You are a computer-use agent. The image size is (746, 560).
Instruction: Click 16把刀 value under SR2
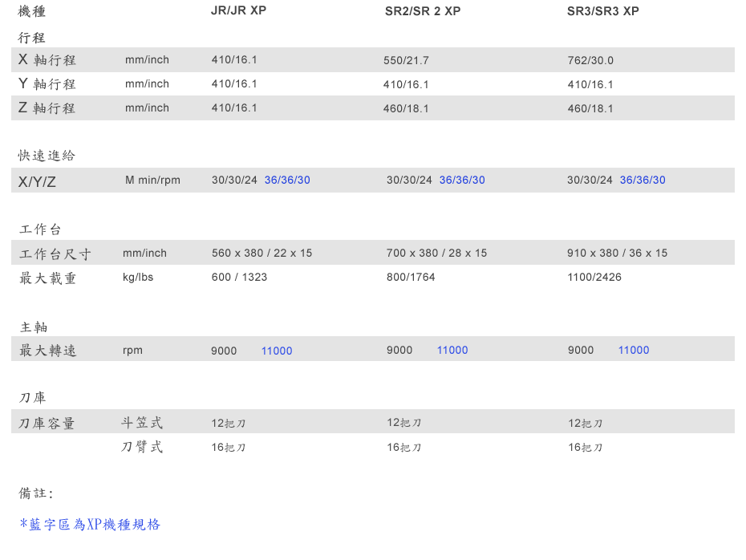[404, 447]
